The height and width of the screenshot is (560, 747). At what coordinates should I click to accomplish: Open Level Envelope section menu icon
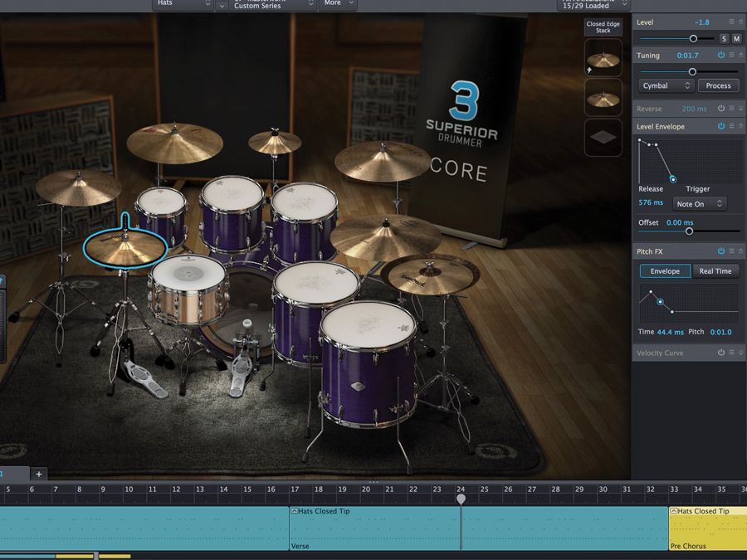[x=731, y=126]
